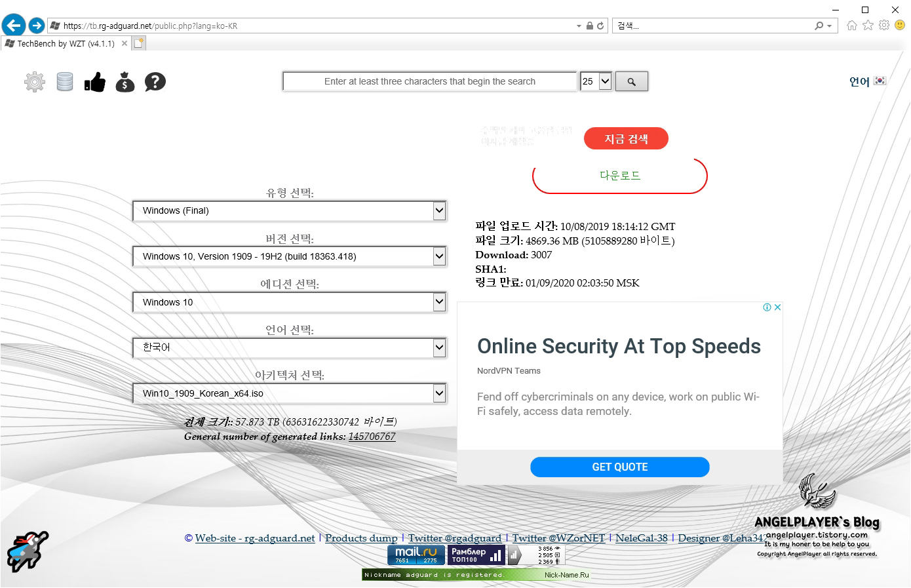
Task: Click the 'Enter at least three characters' search field
Action: point(430,81)
